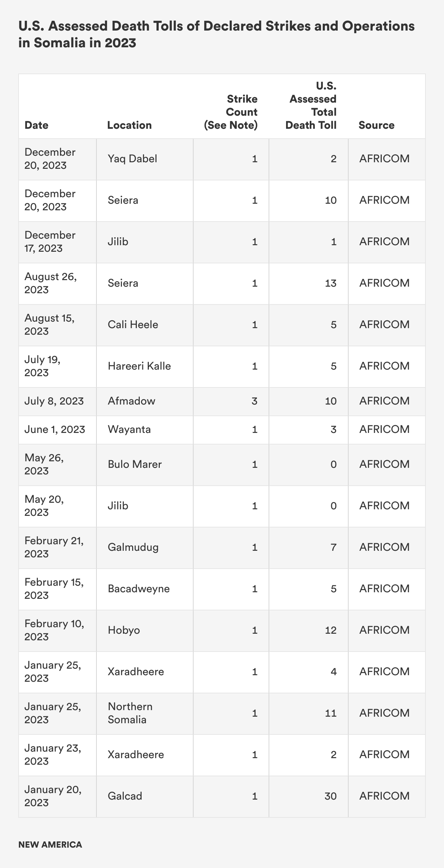
Task: Select the Afmadow strike count of 3
Action: coord(254,401)
